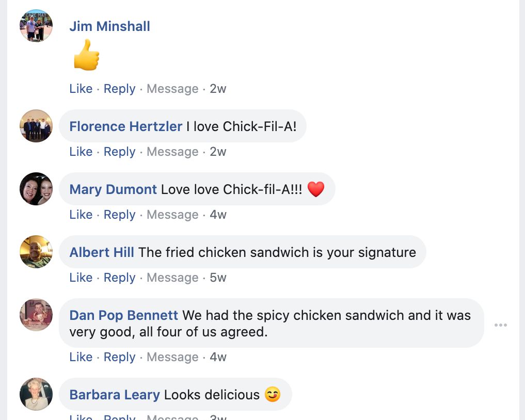
Task: Message Mary Dumont from her comment
Action: point(172,215)
